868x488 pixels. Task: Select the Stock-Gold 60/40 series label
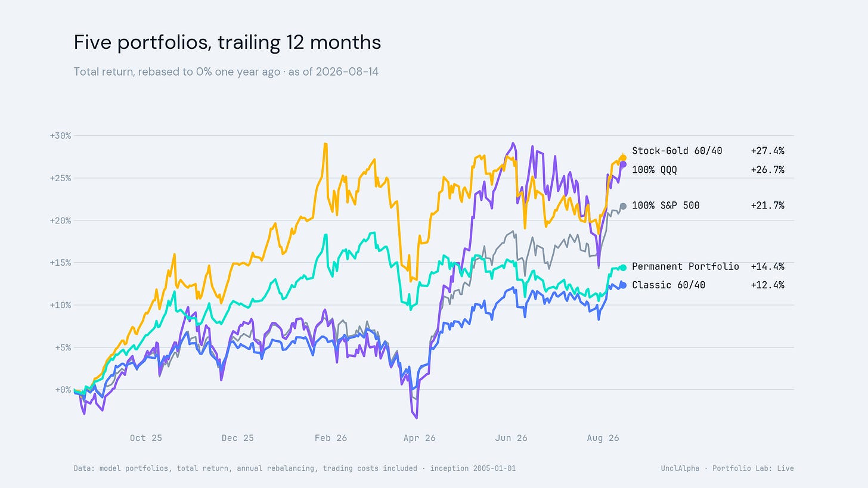coord(677,151)
